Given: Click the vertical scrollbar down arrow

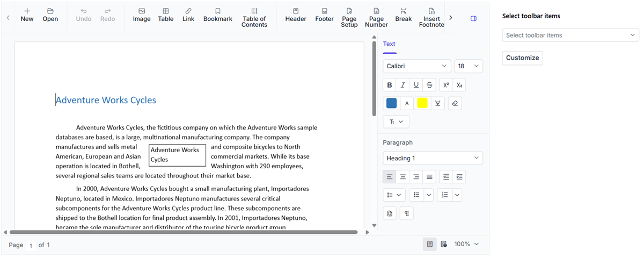Looking at the screenshot, I should click(x=374, y=226).
